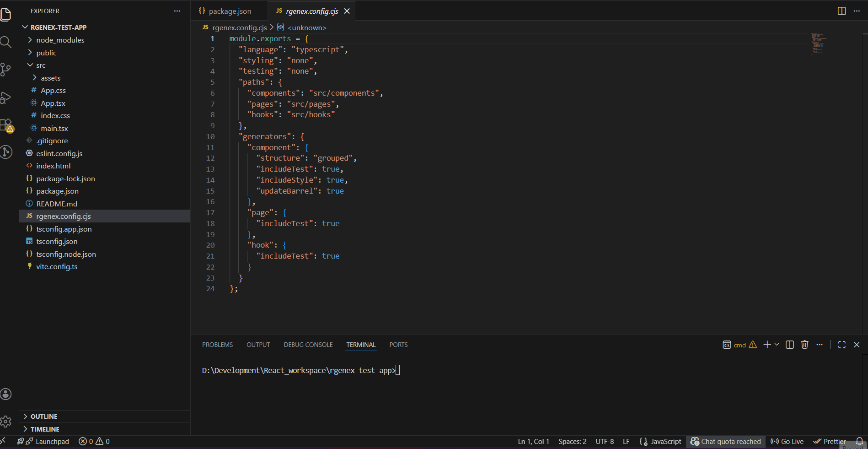
Task: Click the cmd terminal warning icon
Action: coord(753,345)
